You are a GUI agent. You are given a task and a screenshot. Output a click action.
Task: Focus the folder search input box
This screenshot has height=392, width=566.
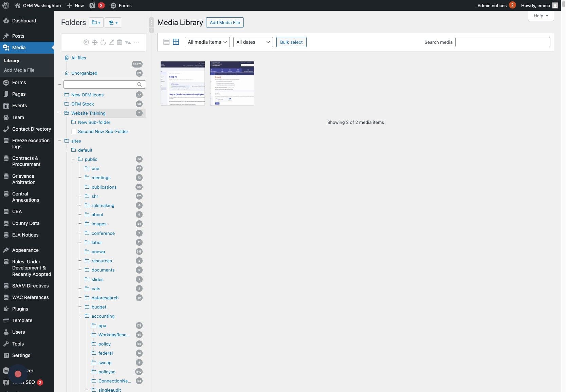(105, 84)
